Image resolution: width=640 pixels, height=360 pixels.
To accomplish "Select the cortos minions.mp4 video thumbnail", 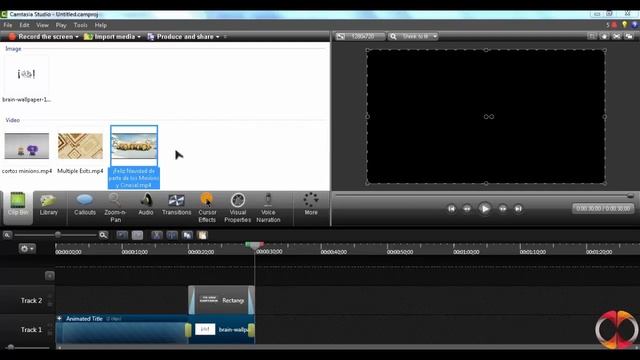I will (27, 146).
